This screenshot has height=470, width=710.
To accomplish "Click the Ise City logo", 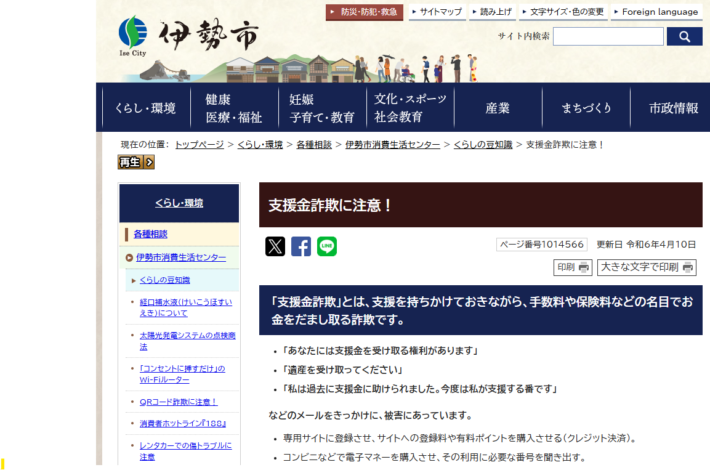I will coord(188,35).
